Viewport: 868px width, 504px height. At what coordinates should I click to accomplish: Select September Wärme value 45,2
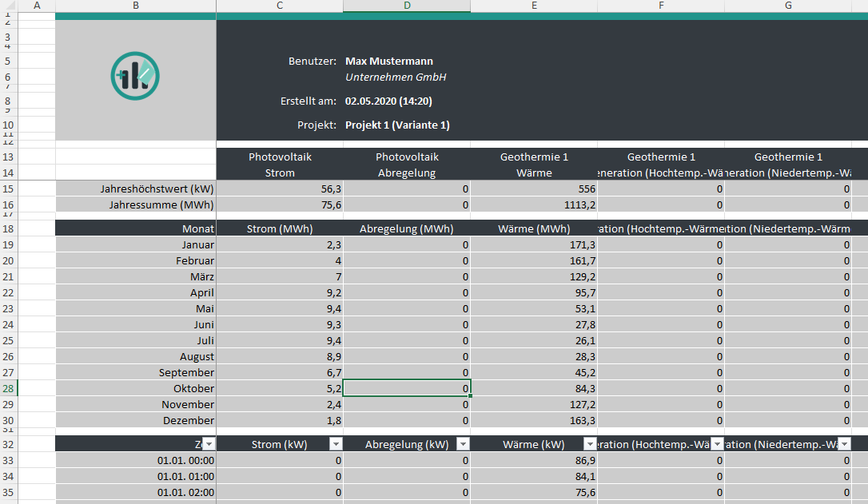coord(534,373)
